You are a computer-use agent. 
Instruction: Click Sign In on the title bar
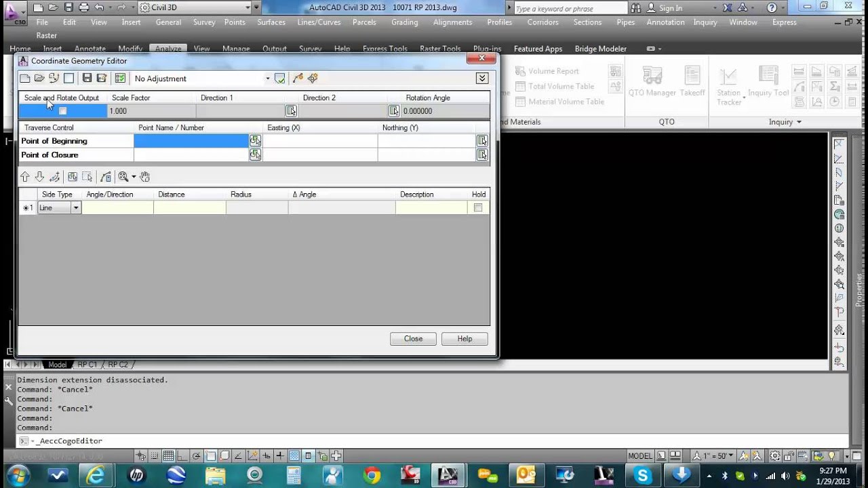point(671,8)
